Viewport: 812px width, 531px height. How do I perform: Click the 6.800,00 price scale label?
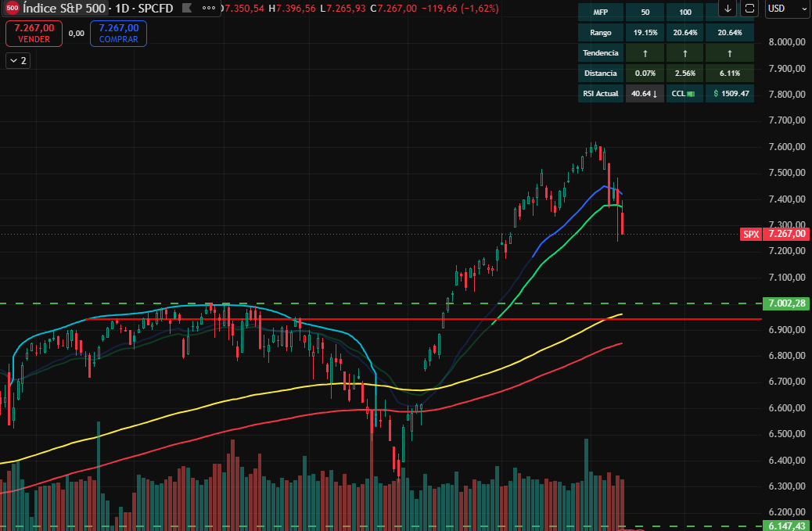[x=787, y=356]
